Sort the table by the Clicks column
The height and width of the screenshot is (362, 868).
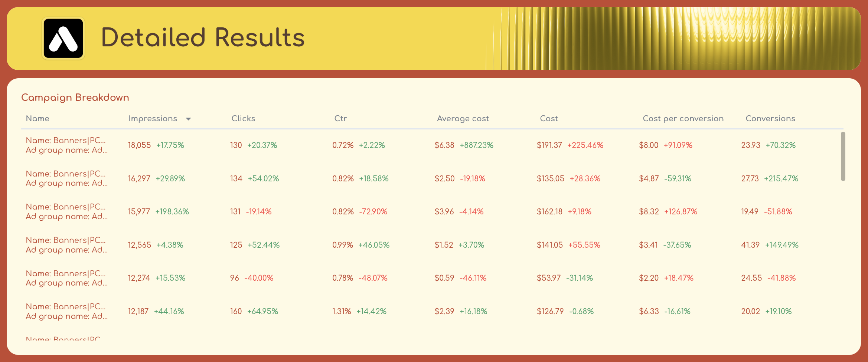pyautogui.click(x=243, y=118)
